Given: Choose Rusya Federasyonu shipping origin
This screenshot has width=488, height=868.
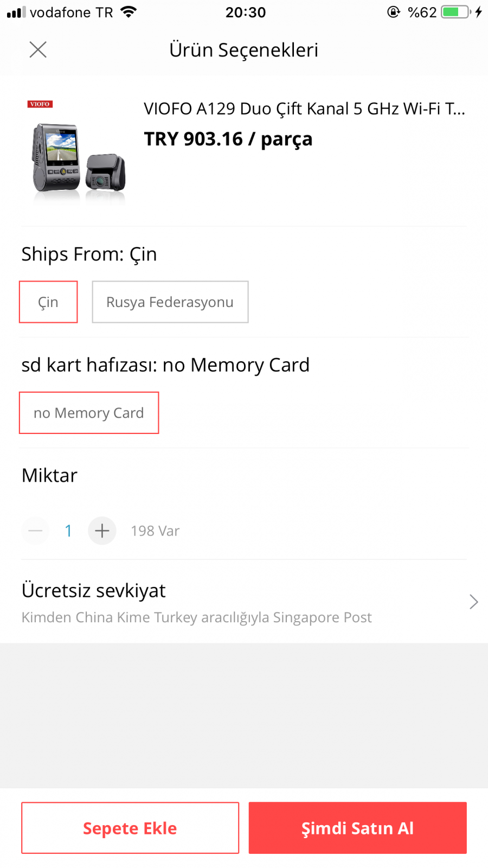Looking at the screenshot, I should [x=170, y=302].
